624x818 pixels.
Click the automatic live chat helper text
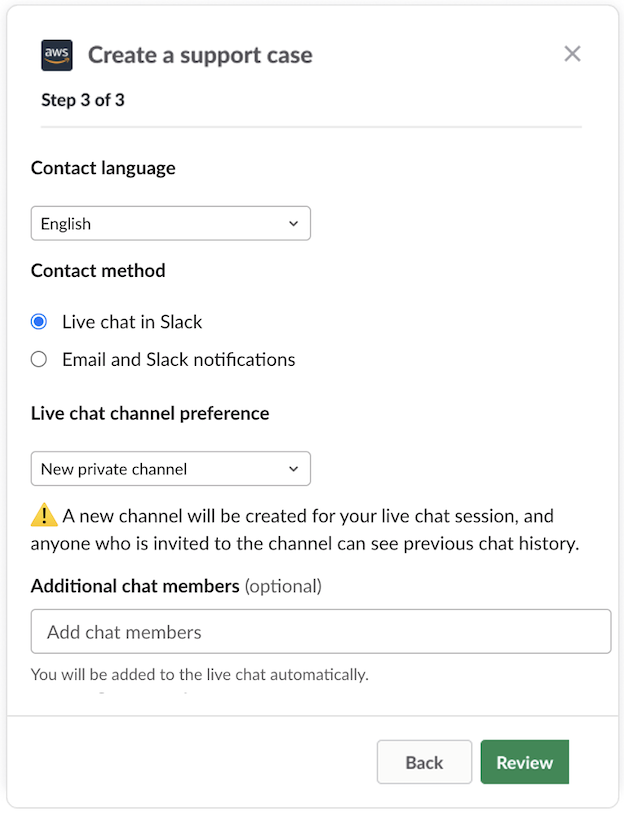[x=199, y=674]
